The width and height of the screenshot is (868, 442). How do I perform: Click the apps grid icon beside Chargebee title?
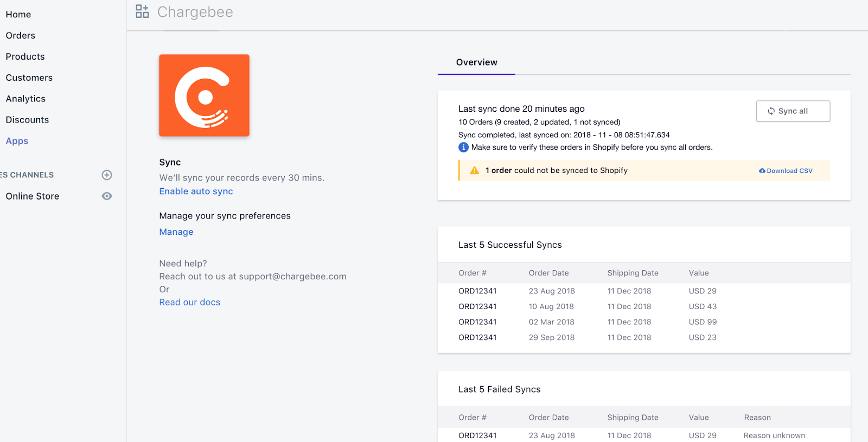pyautogui.click(x=142, y=11)
